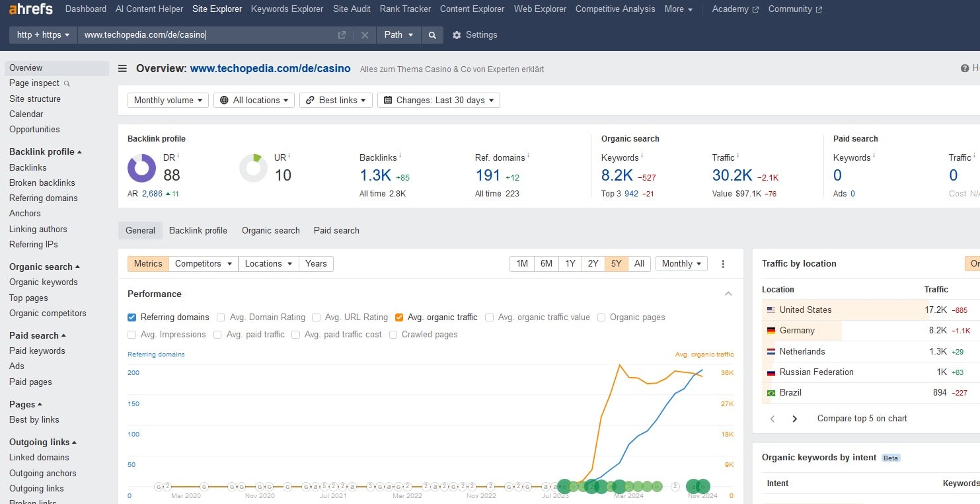Click Compare top 5 on chart
The height and width of the screenshot is (504, 980).
[862, 419]
